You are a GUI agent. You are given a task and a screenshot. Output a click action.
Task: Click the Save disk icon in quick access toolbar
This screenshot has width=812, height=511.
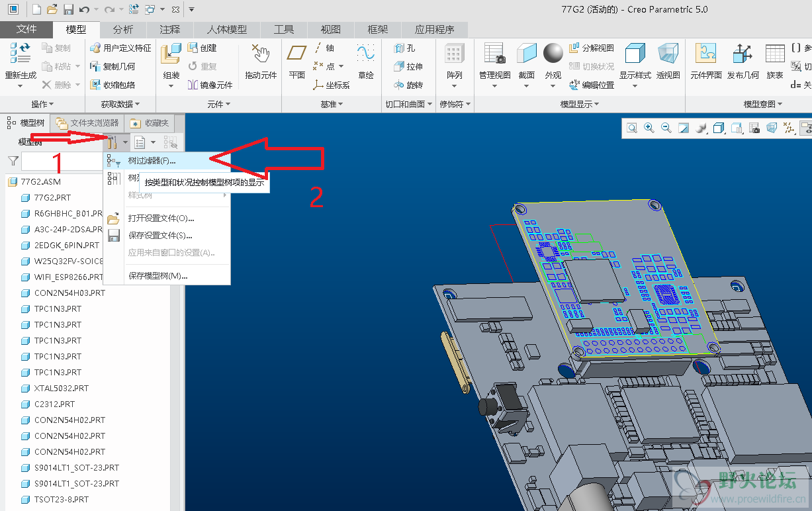coord(68,9)
